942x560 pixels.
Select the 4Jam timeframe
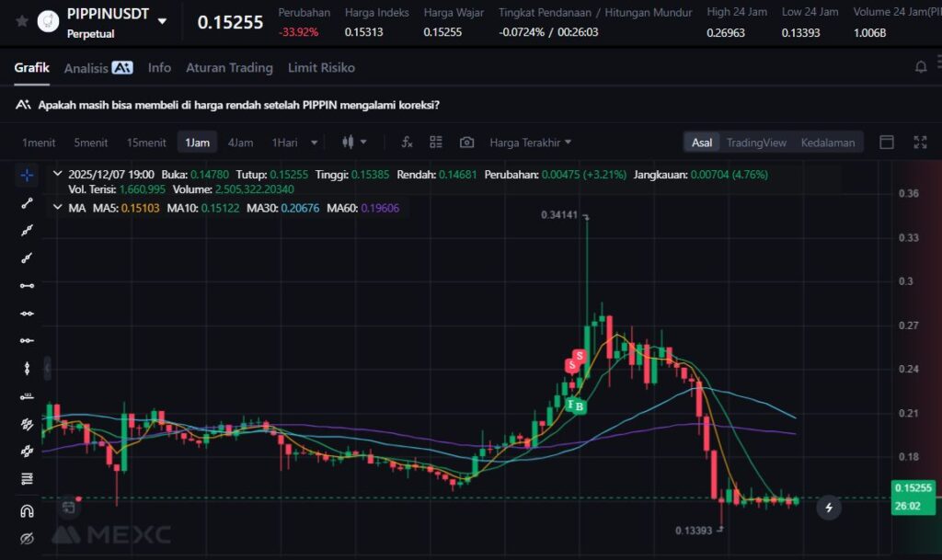pyautogui.click(x=240, y=143)
